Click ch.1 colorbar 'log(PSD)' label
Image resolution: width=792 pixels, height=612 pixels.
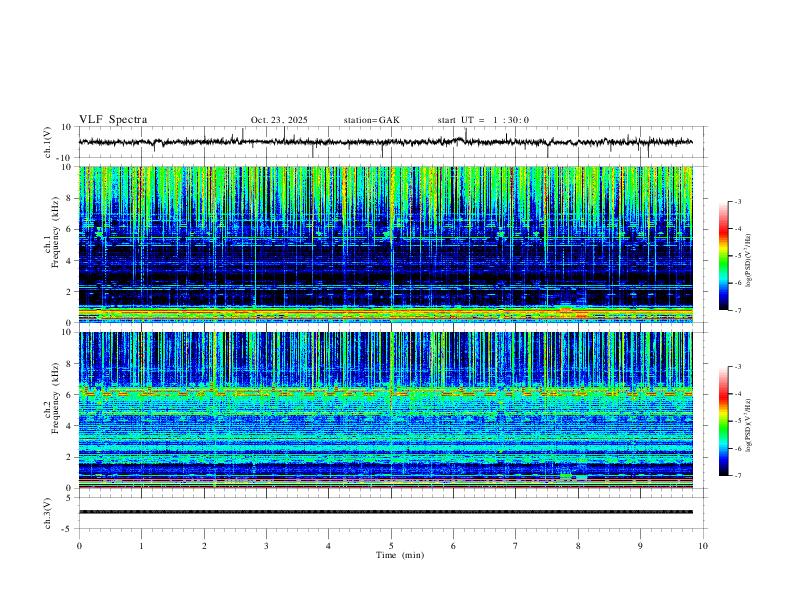(x=749, y=260)
